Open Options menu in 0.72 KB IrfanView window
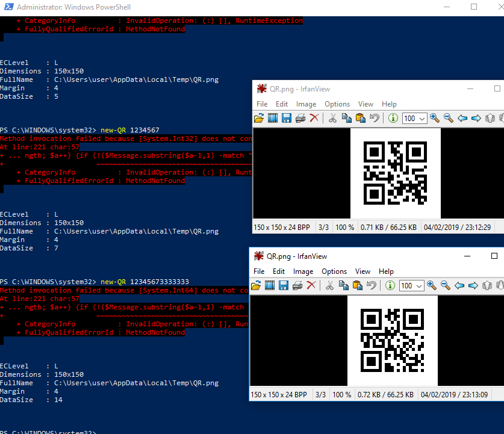This screenshot has height=434, width=504. 334,271
